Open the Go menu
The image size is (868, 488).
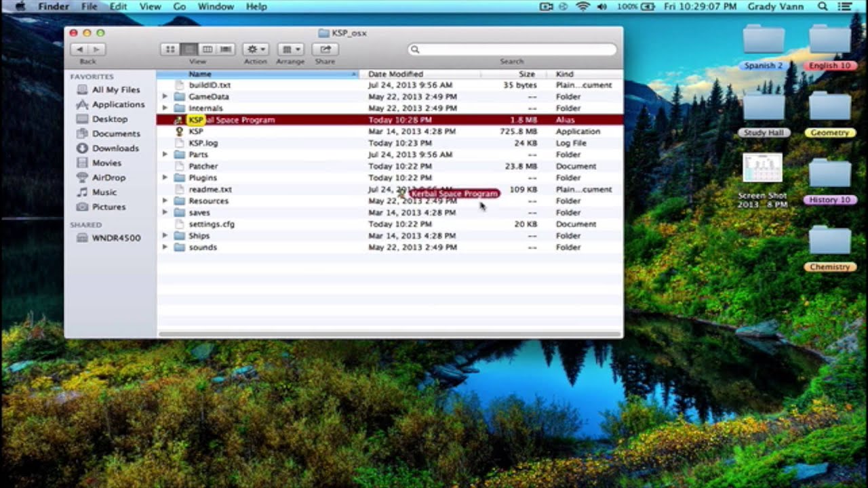click(x=179, y=6)
